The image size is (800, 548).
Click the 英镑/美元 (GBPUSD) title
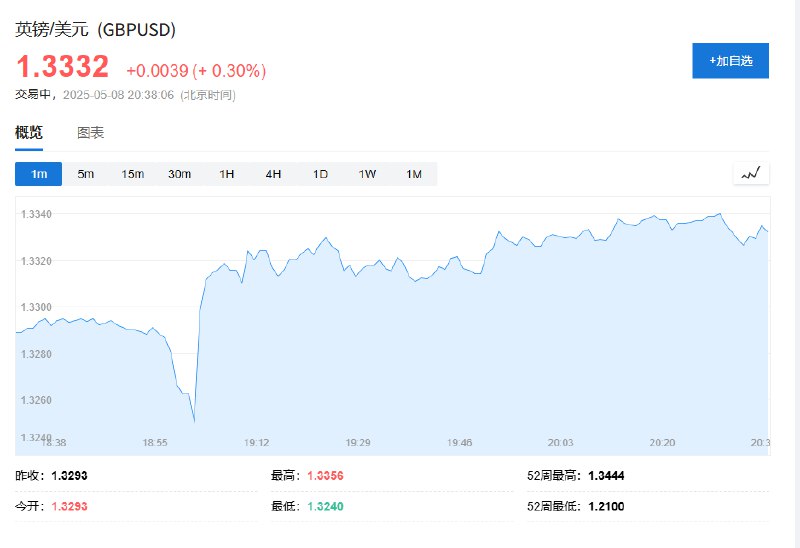pyautogui.click(x=96, y=30)
